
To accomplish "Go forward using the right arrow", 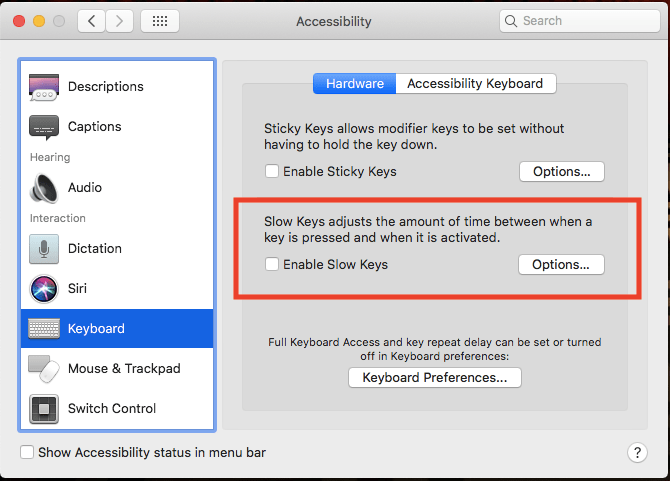I will (120, 21).
